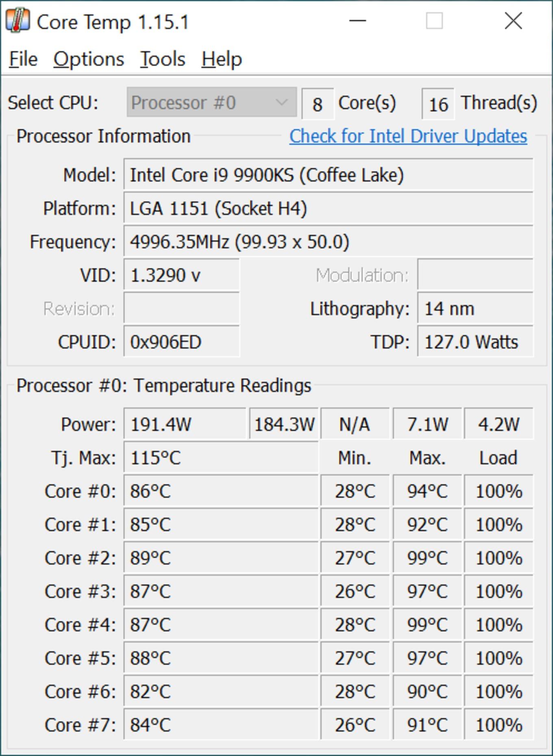Click the power reading 7.1W
This screenshot has height=756, width=553.
click(427, 424)
